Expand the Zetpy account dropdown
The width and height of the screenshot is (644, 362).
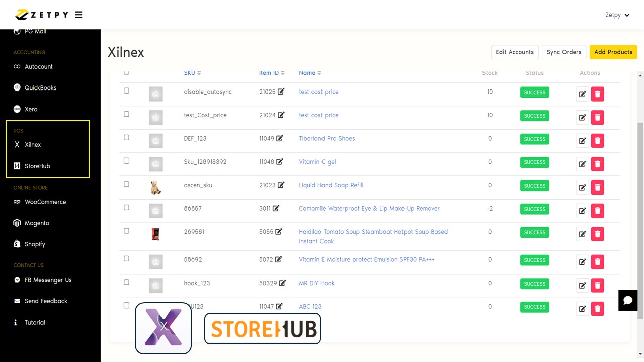click(x=617, y=15)
